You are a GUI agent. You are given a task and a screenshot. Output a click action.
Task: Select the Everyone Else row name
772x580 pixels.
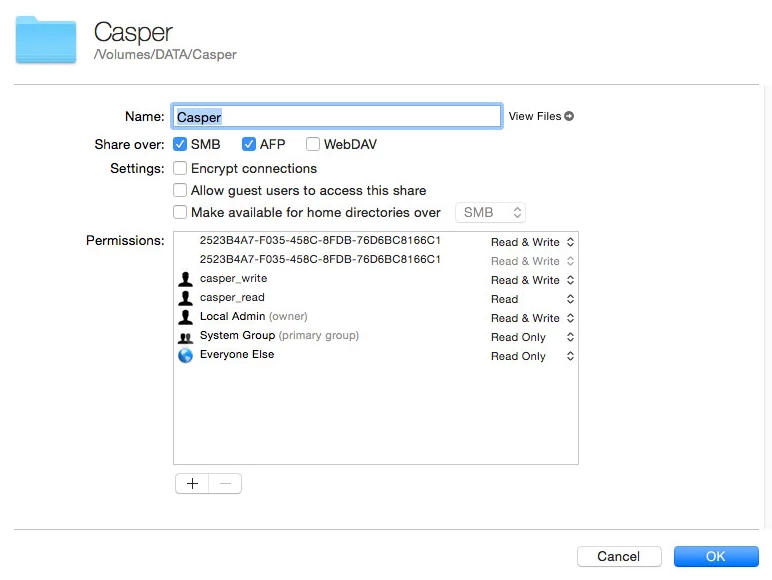(x=237, y=354)
